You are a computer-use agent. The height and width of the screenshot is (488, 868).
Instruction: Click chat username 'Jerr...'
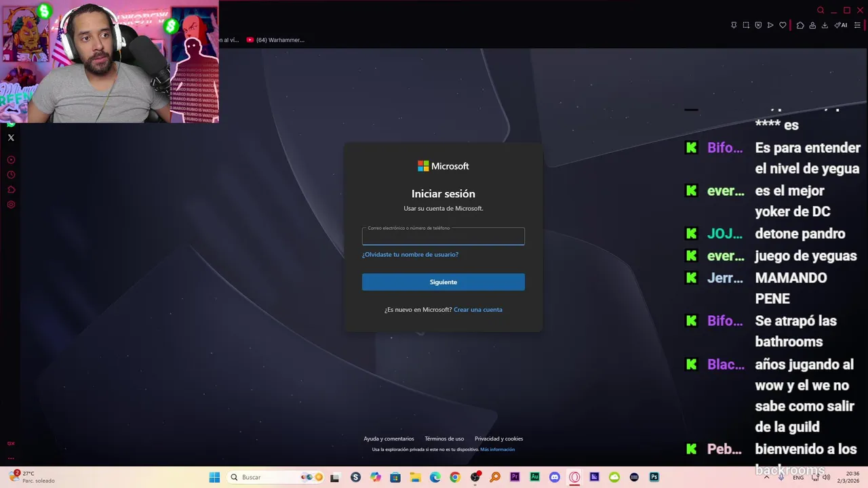tap(725, 278)
